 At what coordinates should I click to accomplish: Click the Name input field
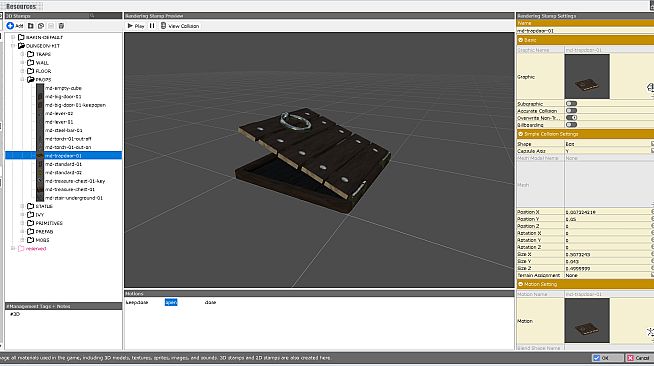585,31
